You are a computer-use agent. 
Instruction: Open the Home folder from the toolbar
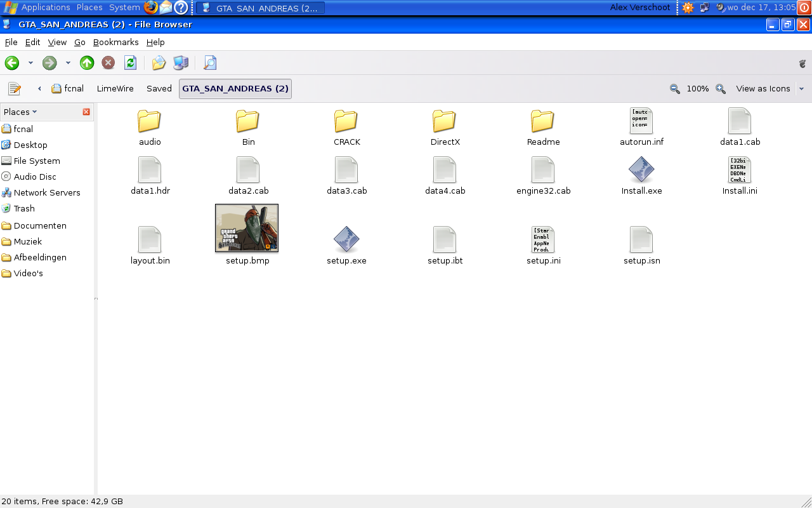tap(159, 63)
